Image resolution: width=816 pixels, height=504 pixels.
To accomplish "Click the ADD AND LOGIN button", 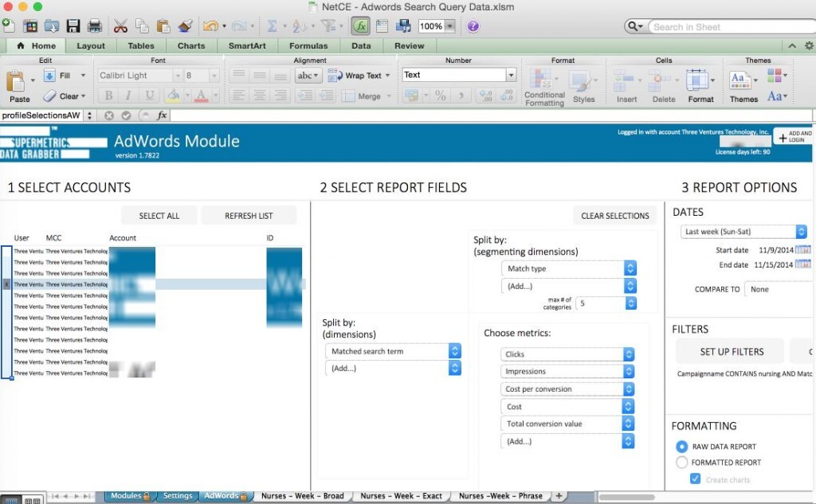I will click(794, 137).
